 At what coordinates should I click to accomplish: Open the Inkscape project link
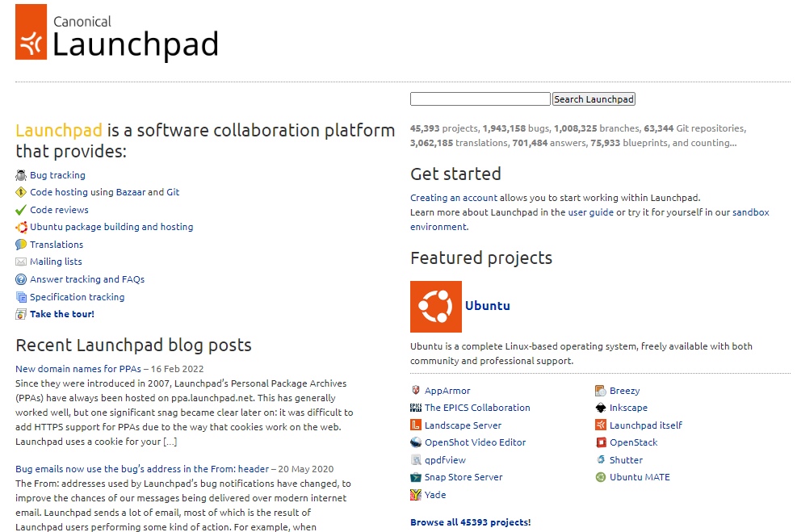tap(628, 408)
